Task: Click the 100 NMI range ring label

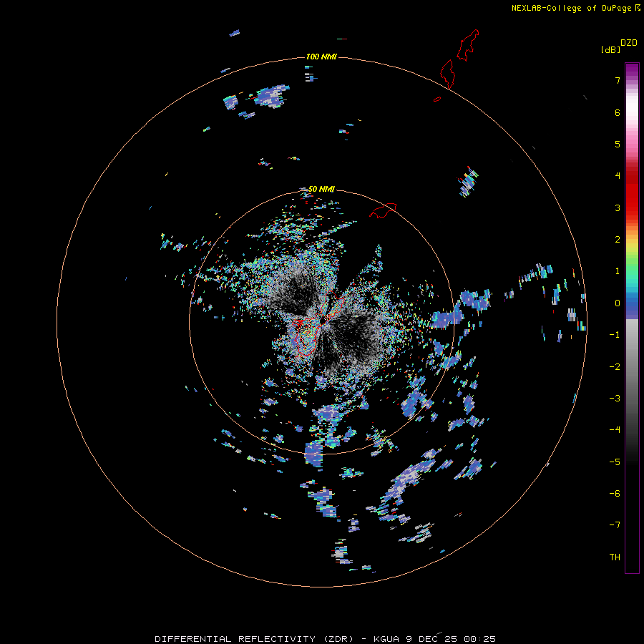Action: pos(321,57)
